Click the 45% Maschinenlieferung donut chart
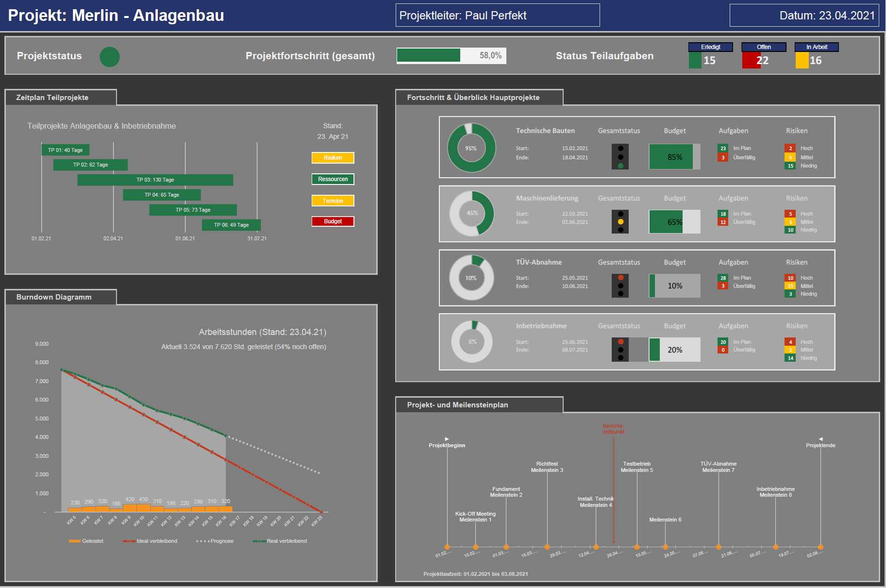The image size is (886, 588). (472, 213)
